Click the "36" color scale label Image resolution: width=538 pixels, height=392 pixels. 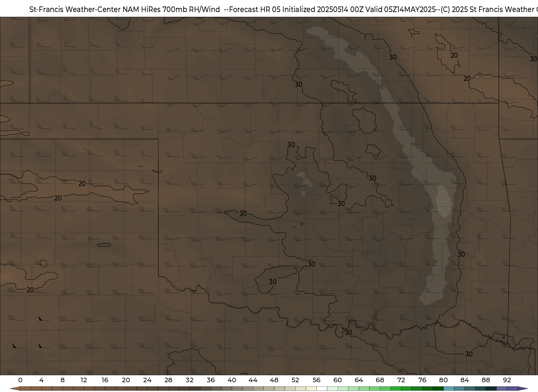[x=211, y=380]
